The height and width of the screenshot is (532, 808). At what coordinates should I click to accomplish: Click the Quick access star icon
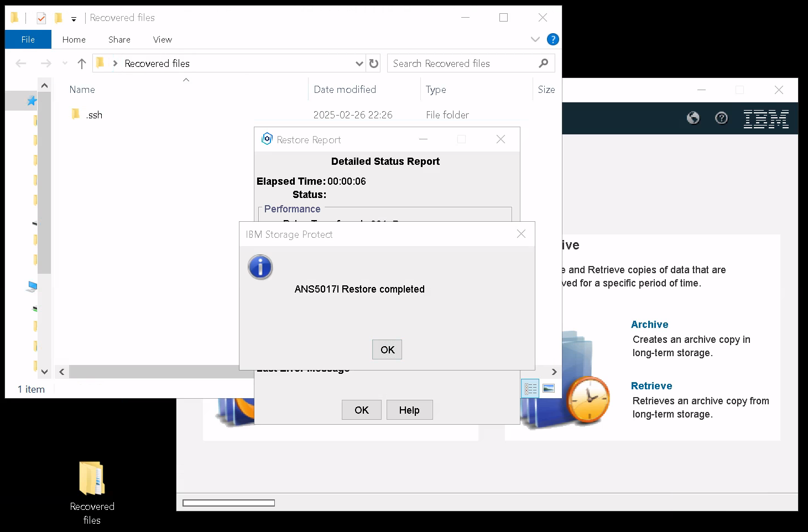pos(32,101)
